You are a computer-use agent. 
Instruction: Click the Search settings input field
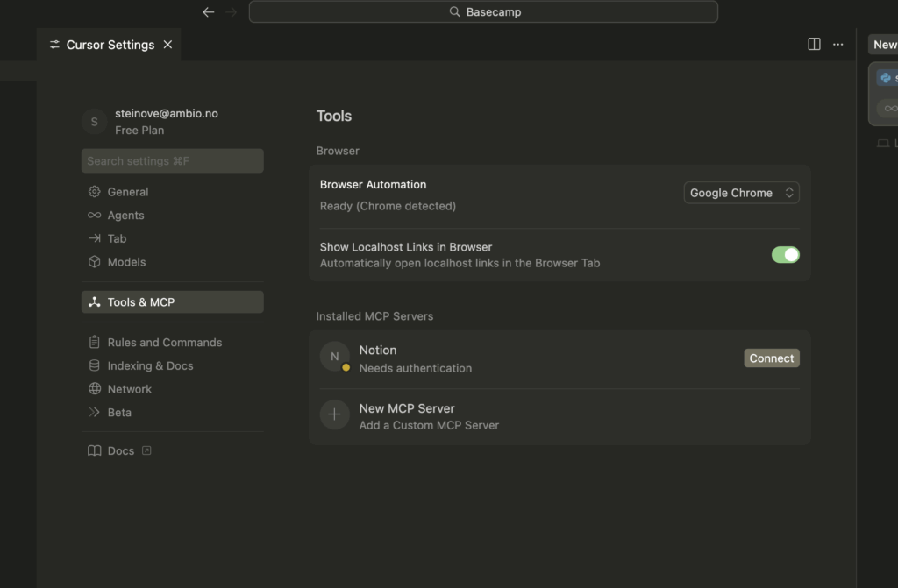(x=172, y=161)
